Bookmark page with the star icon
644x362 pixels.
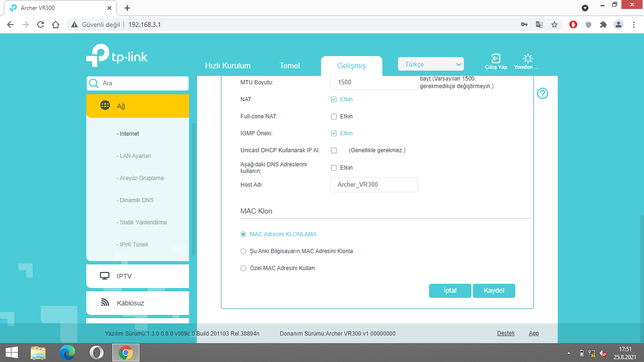pos(554,25)
